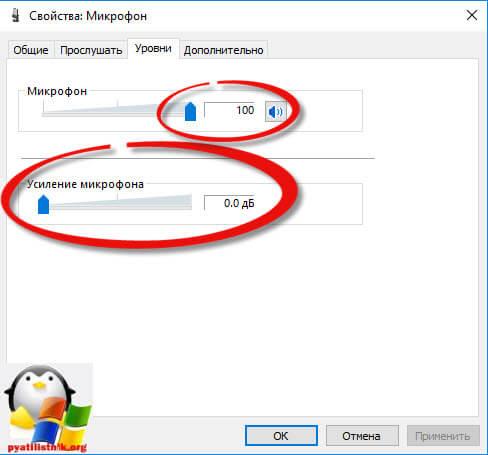Click the Усиление микрофона slider handle

point(43,205)
